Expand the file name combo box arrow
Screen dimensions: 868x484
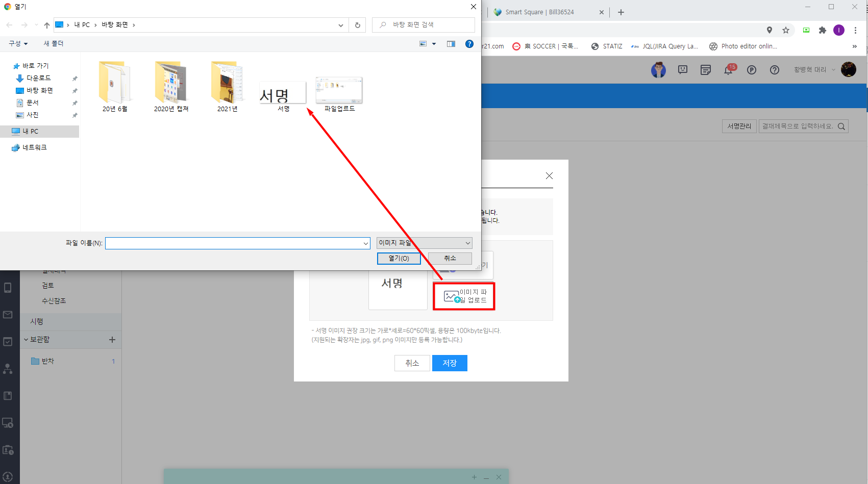pos(365,244)
